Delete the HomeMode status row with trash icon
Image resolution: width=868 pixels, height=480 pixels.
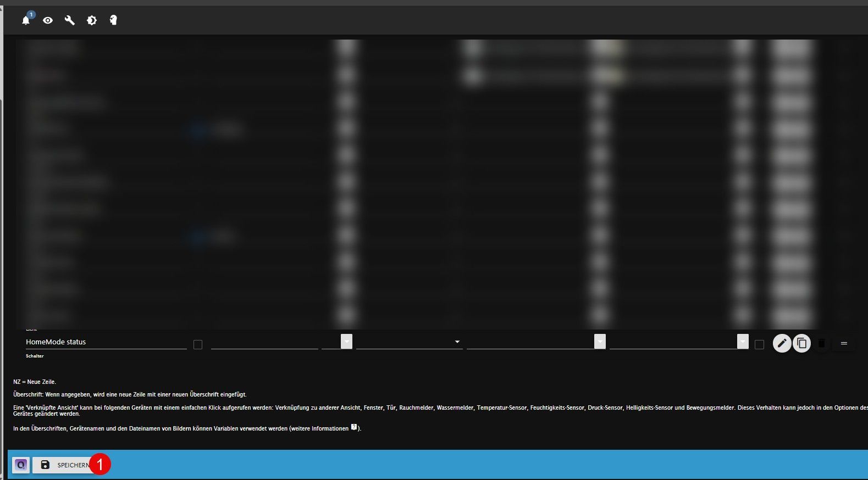[x=821, y=343]
